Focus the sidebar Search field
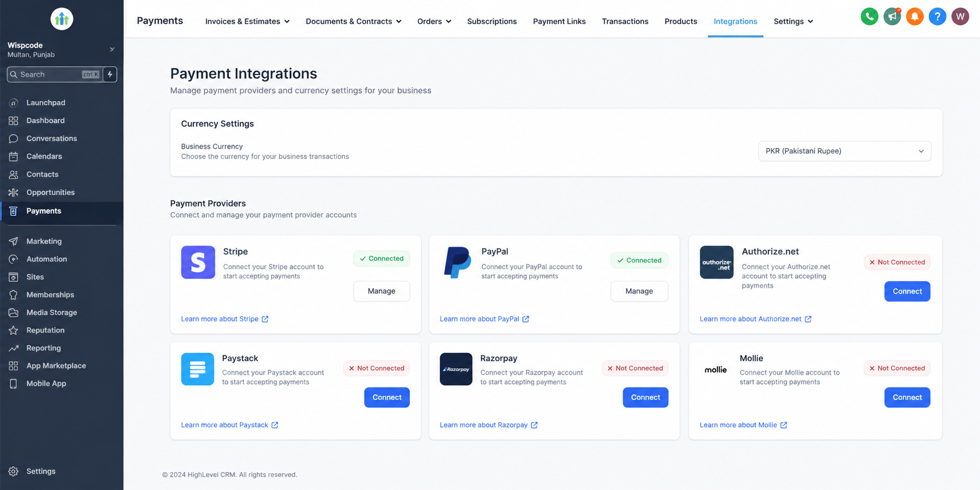The image size is (980, 490). click(x=55, y=75)
